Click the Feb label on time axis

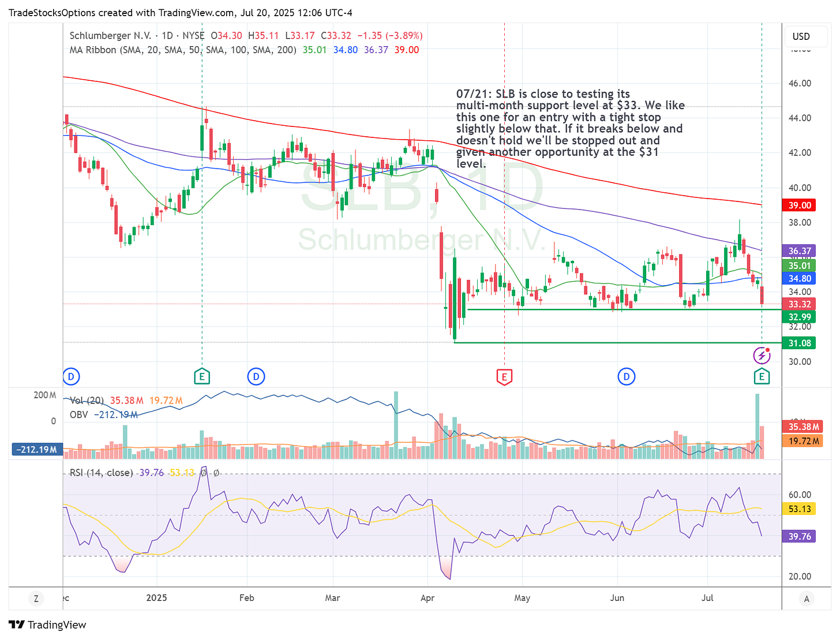click(247, 598)
